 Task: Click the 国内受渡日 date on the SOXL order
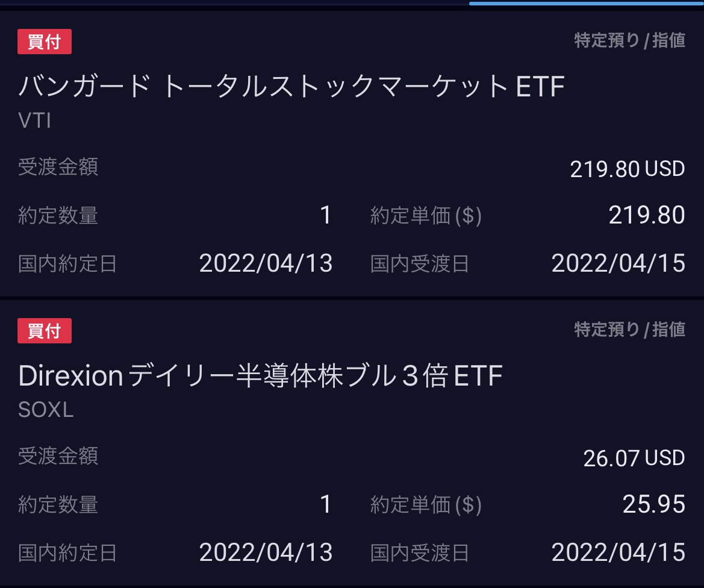pos(618,552)
